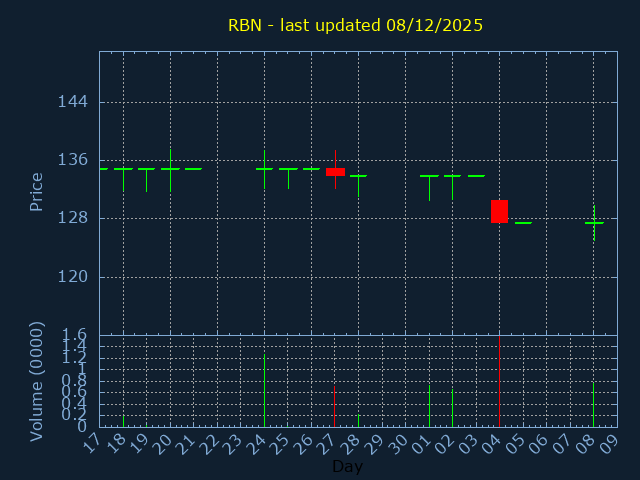Click the short green volume bar on day 28
The image size is (640, 480).
tap(358, 420)
